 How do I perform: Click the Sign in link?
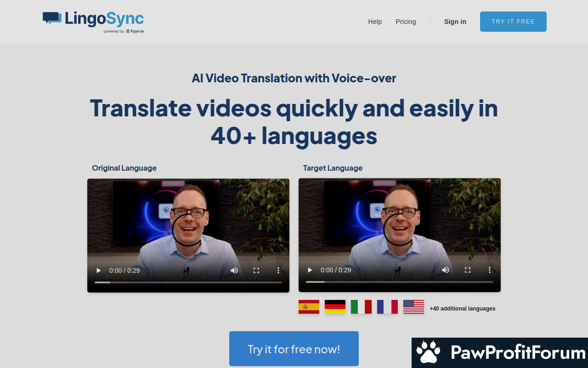[455, 22]
